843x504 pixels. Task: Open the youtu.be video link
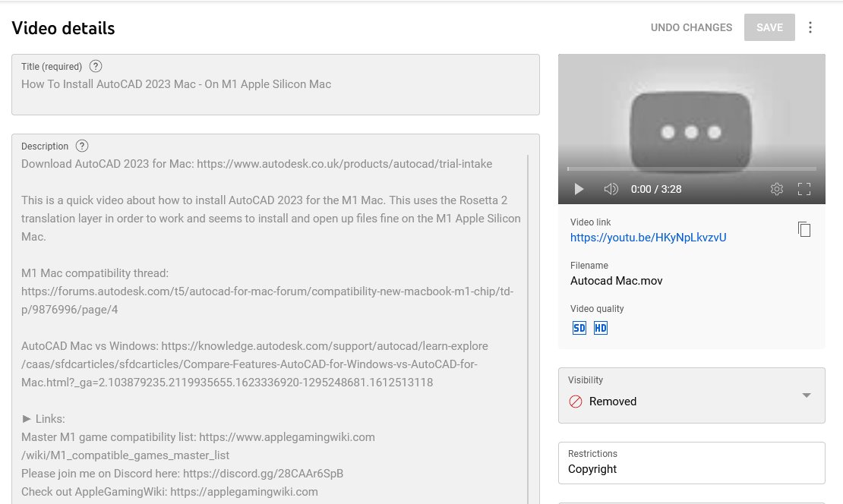(x=648, y=238)
